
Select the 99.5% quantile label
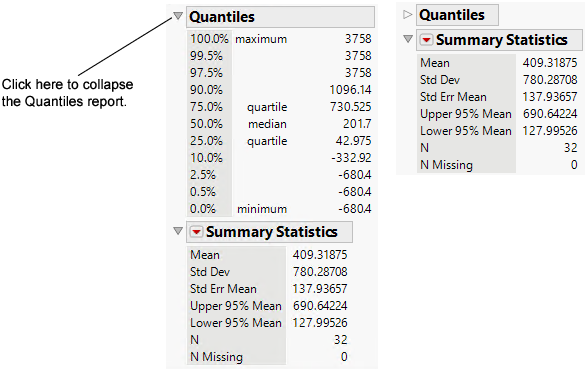tap(206, 56)
